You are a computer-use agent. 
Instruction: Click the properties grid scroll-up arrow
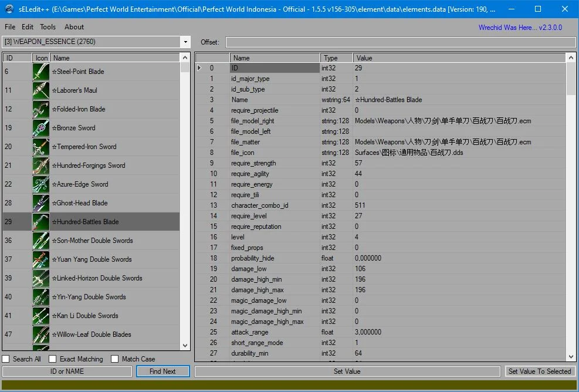571,58
